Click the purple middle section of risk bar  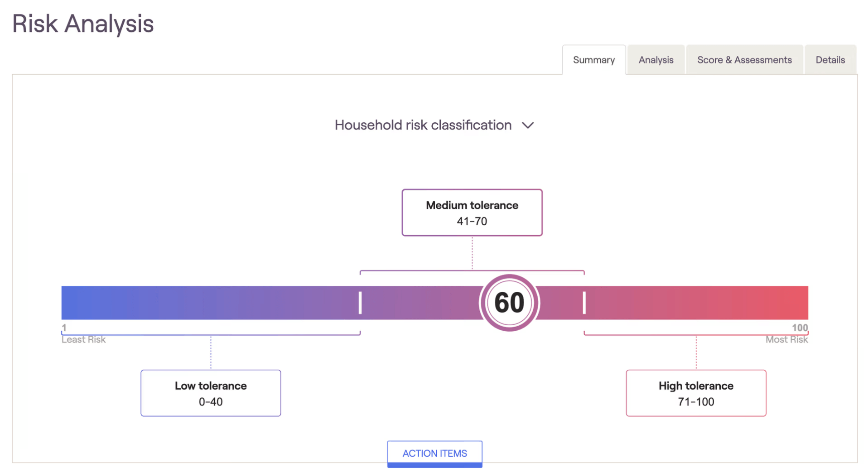click(x=421, y=303)
